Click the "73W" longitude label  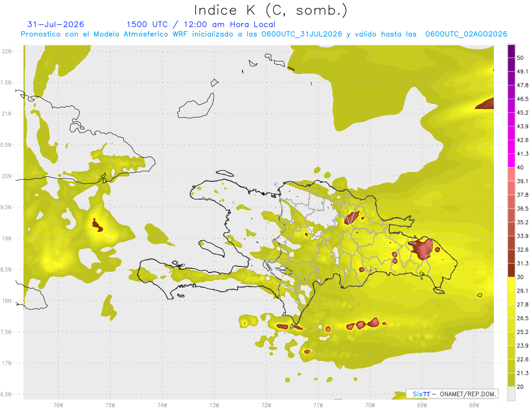pyautogui.click(x=214, y=405)
